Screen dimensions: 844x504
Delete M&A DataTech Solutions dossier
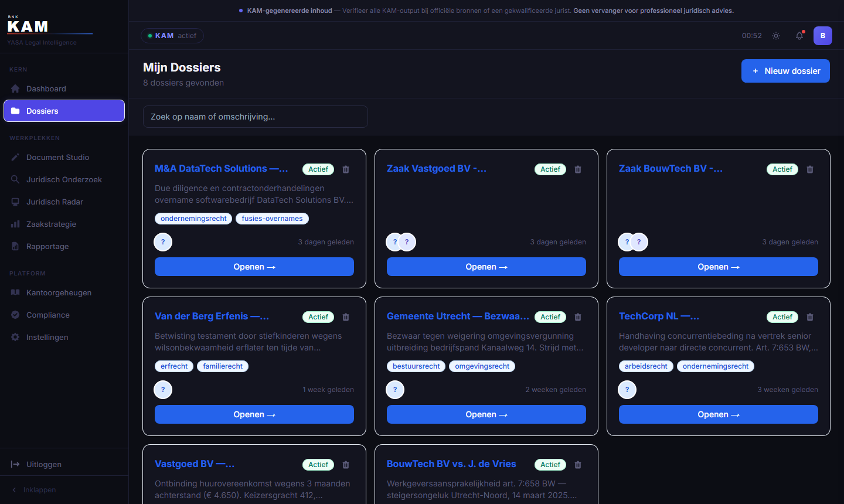tap(346, 169)
